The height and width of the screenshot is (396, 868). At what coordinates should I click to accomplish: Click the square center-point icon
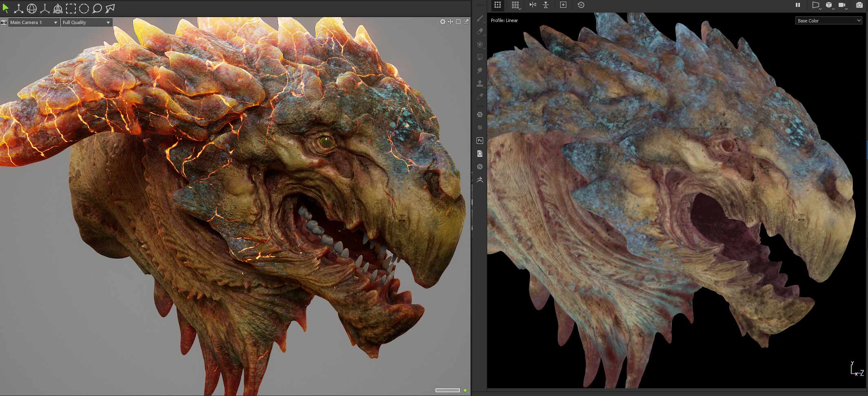coord(563,5)
